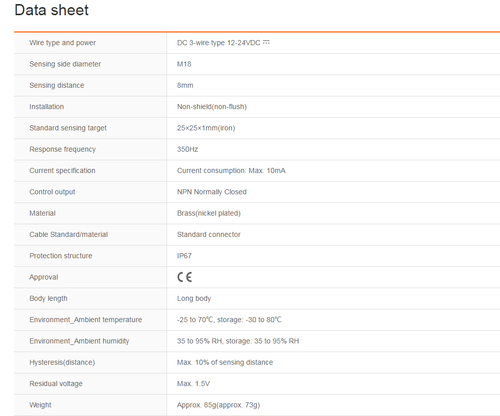Click 'Environment_Ambient temperature' label

86,320
